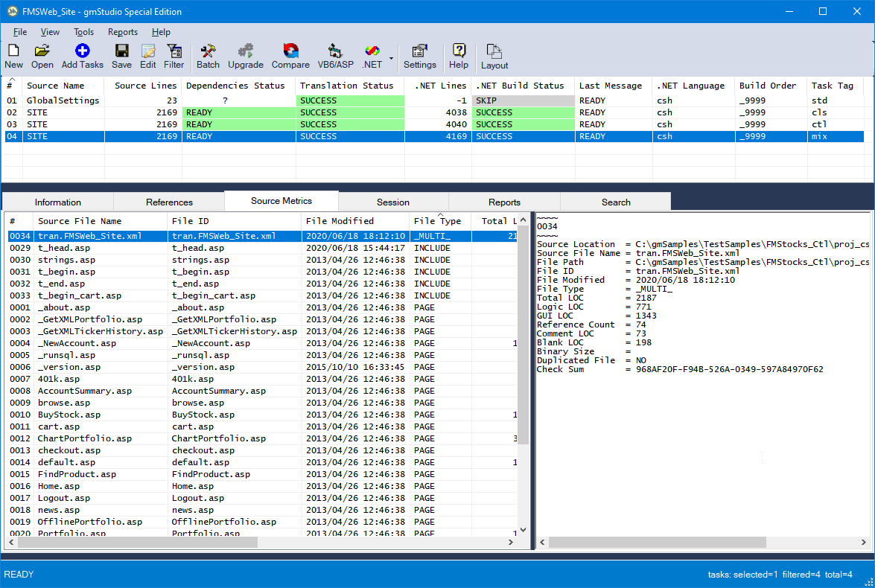The image size is (875, 588).
Task: Sort tasks by the # column header
Action: pyautogui.click(x=11, y=86)
